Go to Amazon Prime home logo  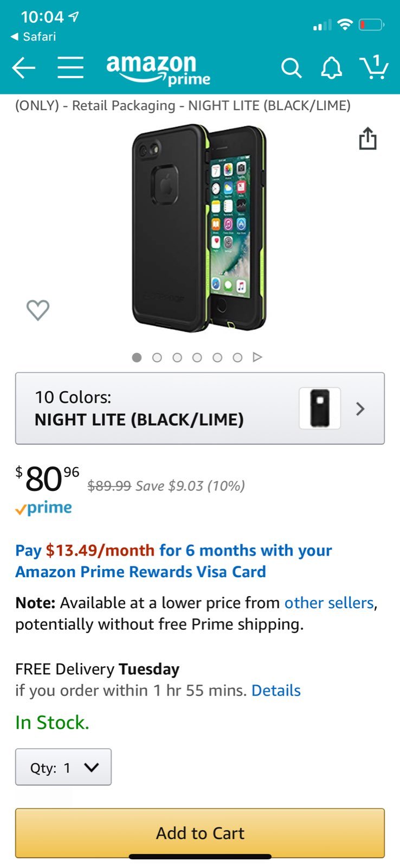point(158,71)
